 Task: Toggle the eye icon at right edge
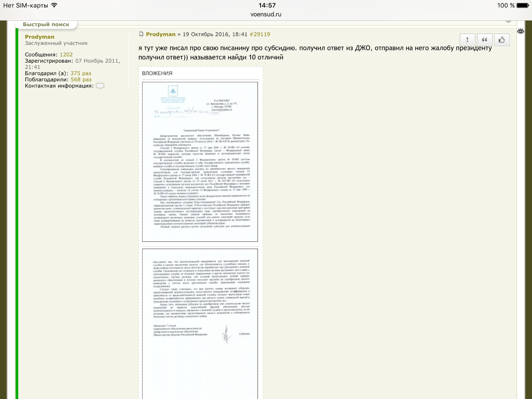[520, 31]
